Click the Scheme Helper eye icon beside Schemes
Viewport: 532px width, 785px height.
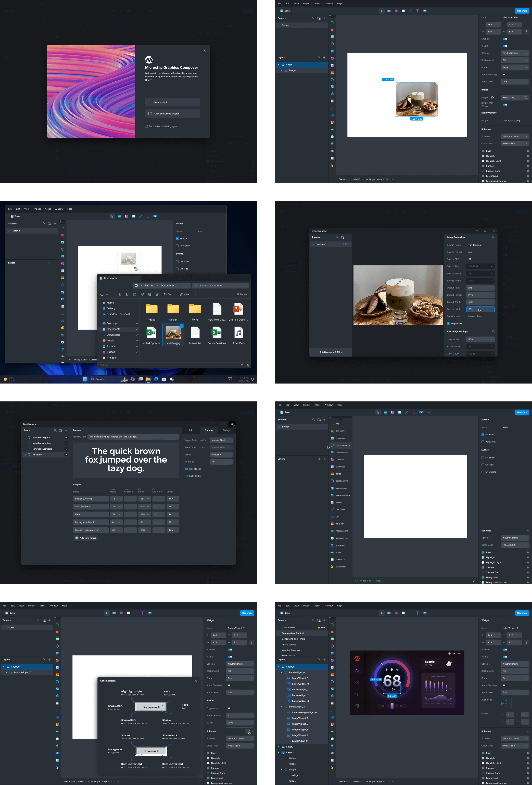[x=248, y=731]
